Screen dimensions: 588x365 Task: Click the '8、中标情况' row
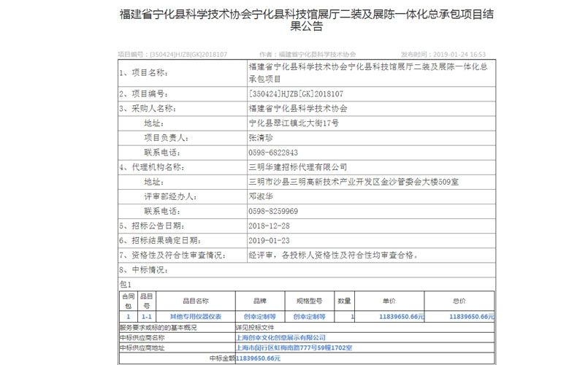[306, 270]
